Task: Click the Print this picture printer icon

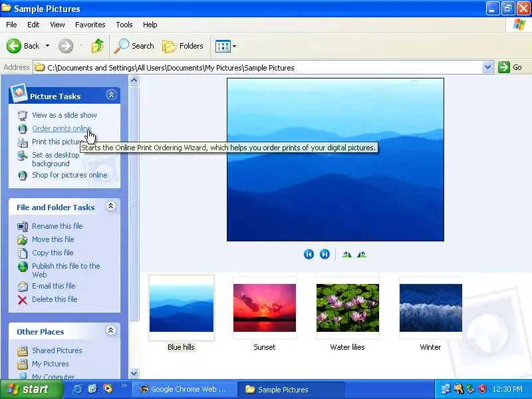Action: (x=23, y=142)
